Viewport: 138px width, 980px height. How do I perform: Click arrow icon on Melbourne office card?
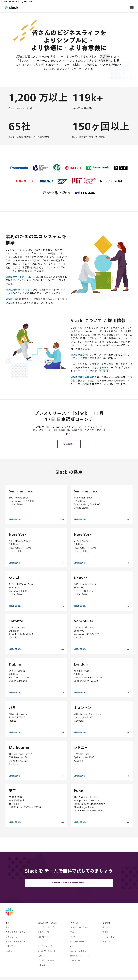coord(62,776)
